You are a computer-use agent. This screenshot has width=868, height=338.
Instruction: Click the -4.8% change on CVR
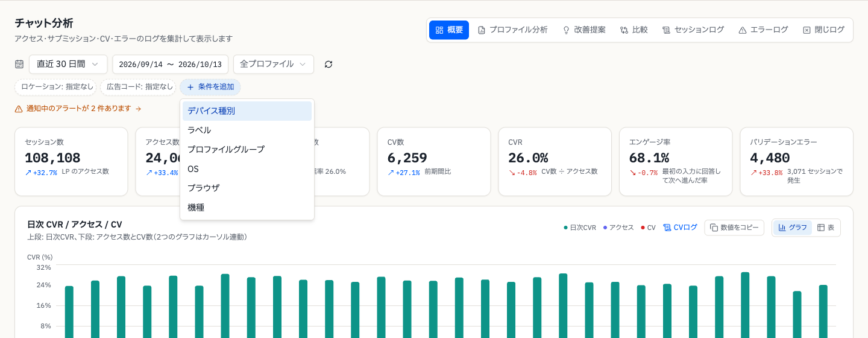[523, 173]
